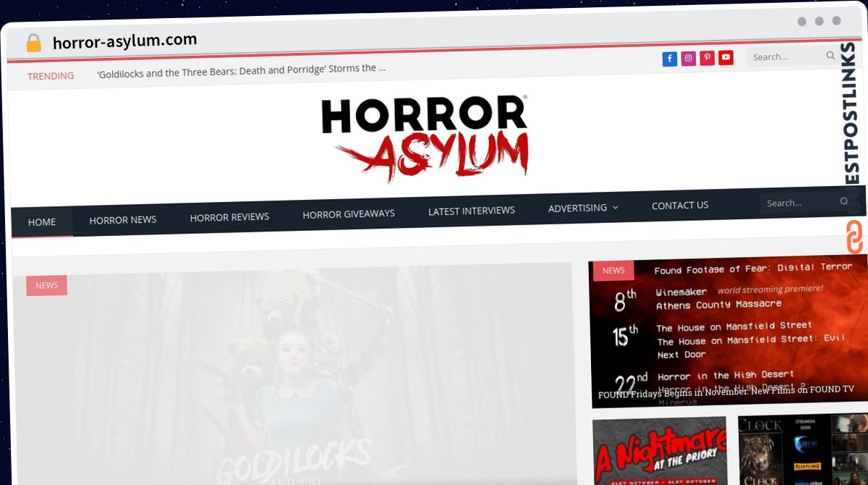Expand the Advertising menu chevron
The height and width of the screenshot is (485, 868).
tap(616, 207)
